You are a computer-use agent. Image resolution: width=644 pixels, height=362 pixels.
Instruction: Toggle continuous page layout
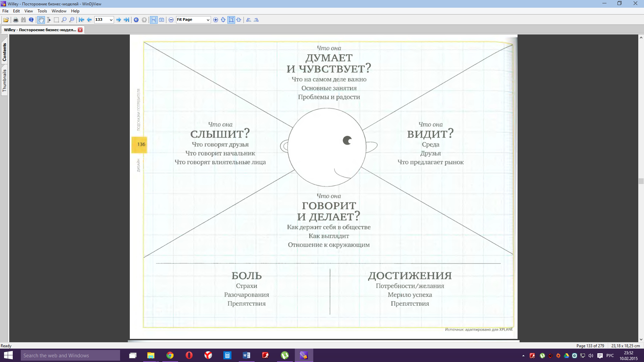154,20
